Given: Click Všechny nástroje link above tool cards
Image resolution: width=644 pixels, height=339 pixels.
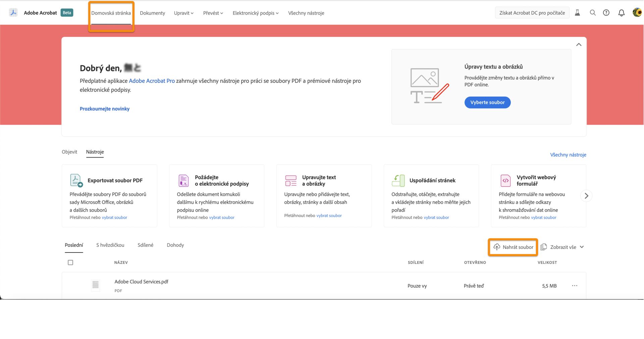Looking at the screenshot, I should pos(568,155).
